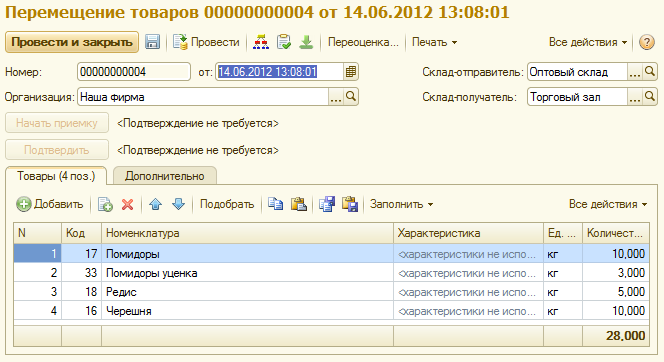The height and width of the screenshot is (362, 664).
Task: Switch to Дополнительно tab
Action: (165, 176)
